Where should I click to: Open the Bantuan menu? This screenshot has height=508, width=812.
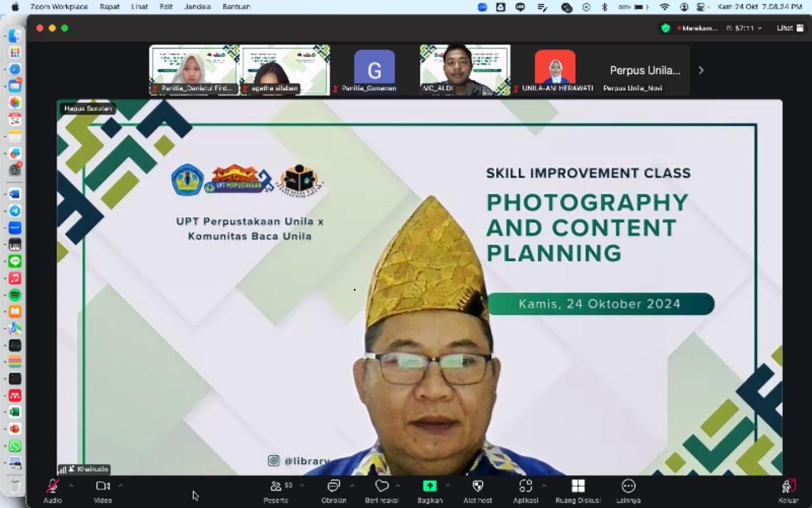point(236,7)
